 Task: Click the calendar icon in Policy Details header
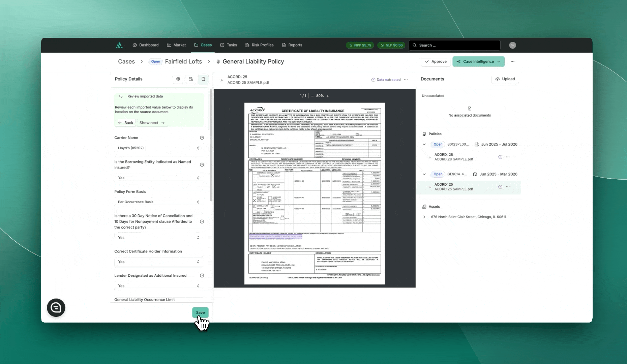(x=191, y=79)
